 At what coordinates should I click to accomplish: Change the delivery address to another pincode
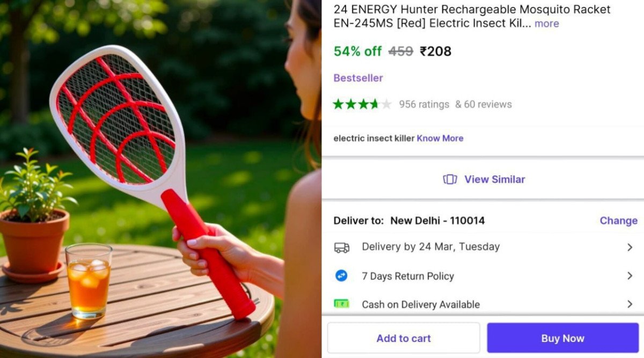(618, 221)
